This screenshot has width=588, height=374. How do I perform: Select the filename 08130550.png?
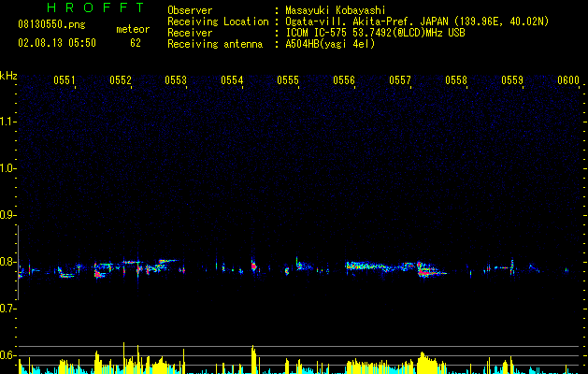[51, 25]
